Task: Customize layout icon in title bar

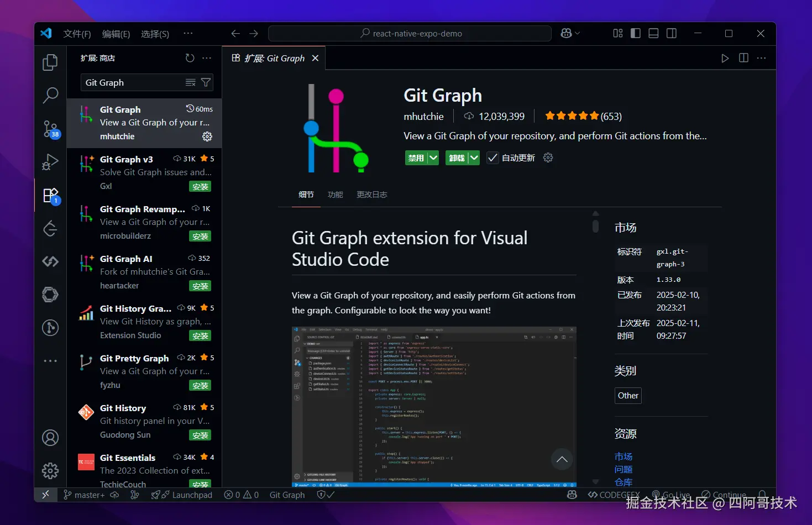Action: click(x=618, y=34)
